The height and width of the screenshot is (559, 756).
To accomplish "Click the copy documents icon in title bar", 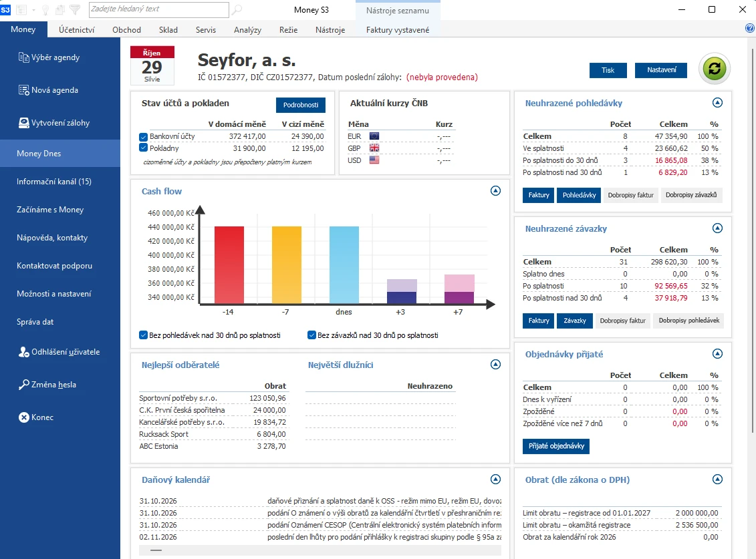I will point(59,9).
